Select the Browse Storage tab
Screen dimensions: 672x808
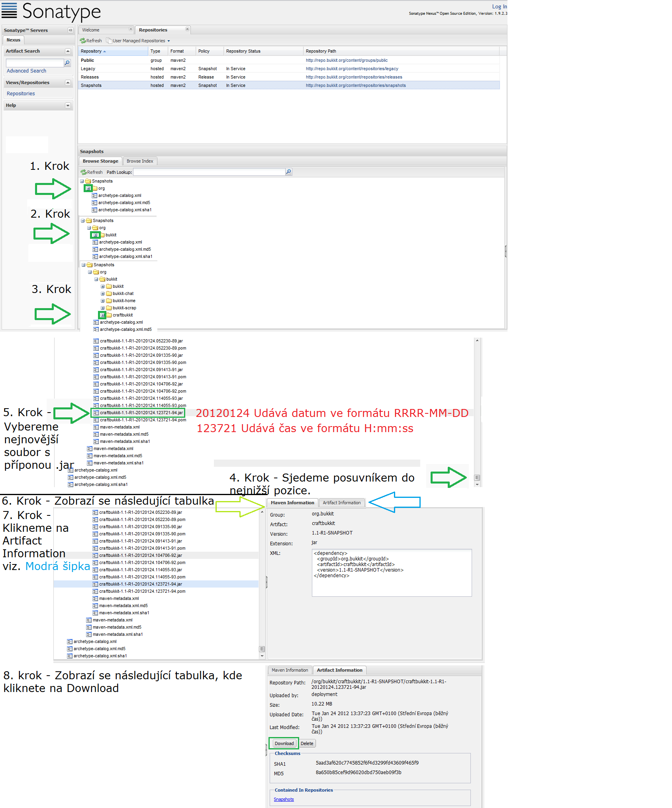100,161
